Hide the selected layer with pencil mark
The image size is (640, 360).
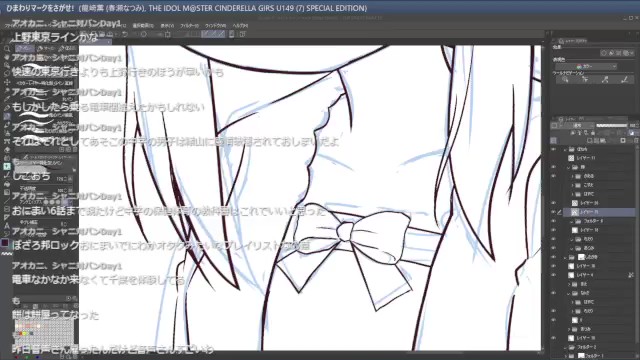pos(553,212)
